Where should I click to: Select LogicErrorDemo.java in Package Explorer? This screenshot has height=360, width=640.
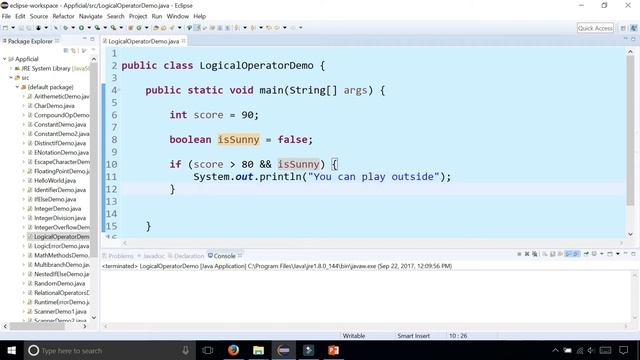61,246
